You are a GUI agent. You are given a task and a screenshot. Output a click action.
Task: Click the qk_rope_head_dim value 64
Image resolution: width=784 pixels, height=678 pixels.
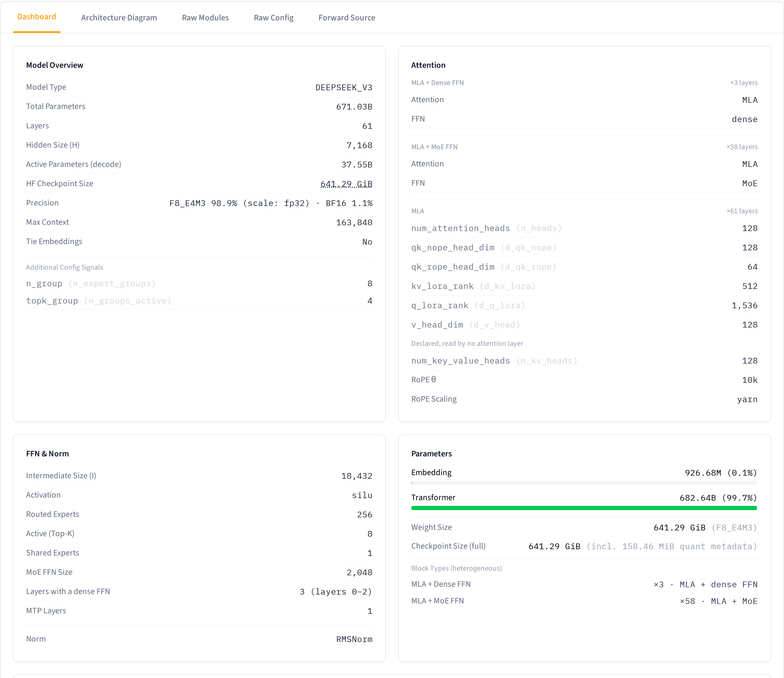click(x=752, y=267)
